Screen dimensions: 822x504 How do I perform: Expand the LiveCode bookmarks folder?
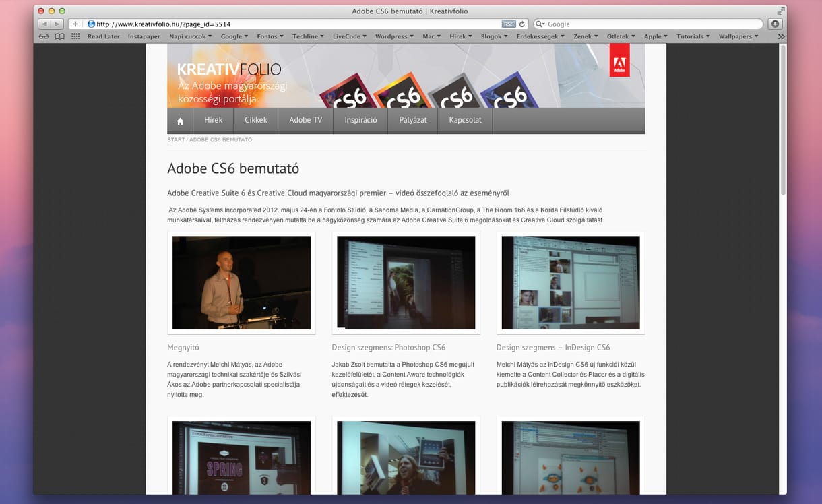coord(350,36)
